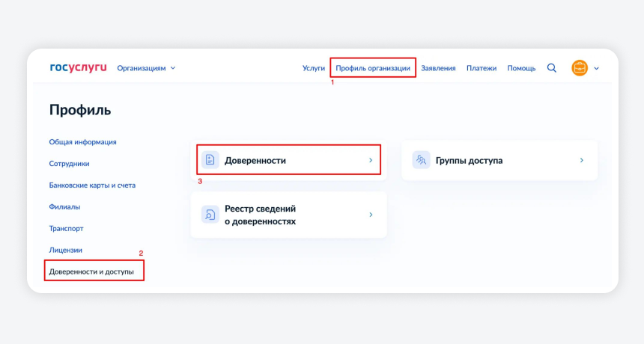Expand the Организациям dropdown
The height and width of the screenshot is (344, 644).
pyautogui.click(x=146, y=68)
